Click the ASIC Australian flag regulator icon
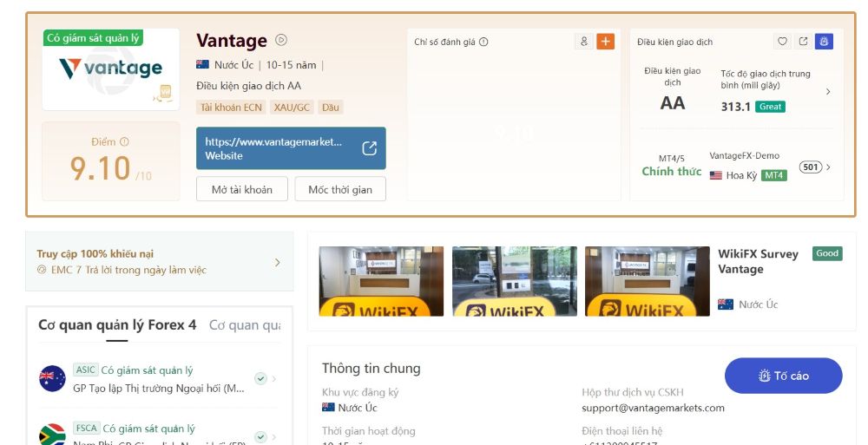 pos(53,378)
